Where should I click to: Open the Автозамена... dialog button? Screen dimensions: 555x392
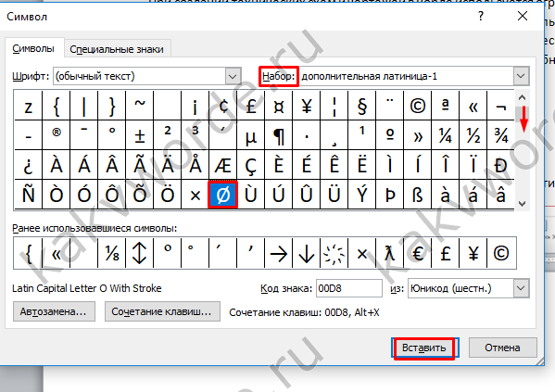[x=54, y=311]
